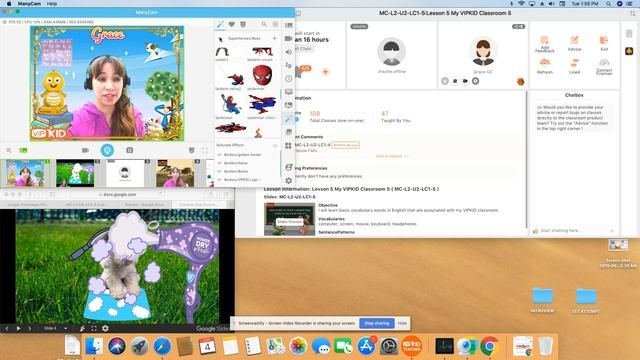640x360 pixels.
Task: Open the App Store from the Dock
Action: pyautogui.click(x=366, y=346)
